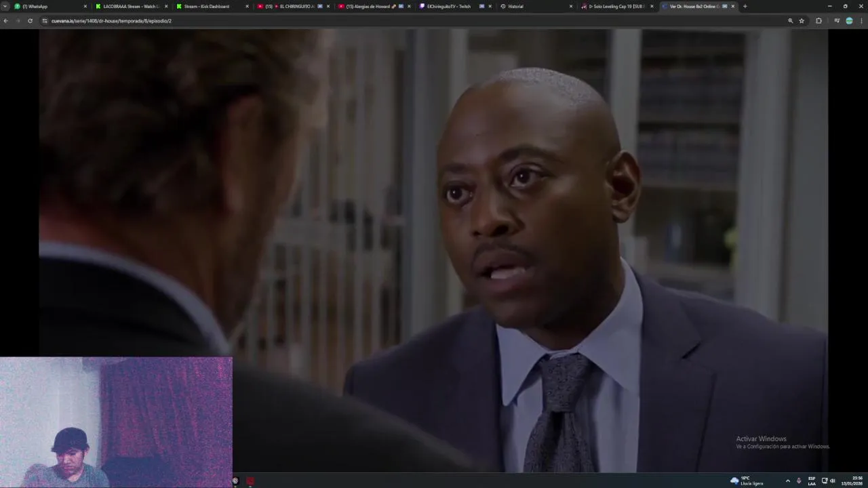
Task: Click media indicator on ElChiringuitoTV Twitch tab
Action: click(x=481, y=6)
